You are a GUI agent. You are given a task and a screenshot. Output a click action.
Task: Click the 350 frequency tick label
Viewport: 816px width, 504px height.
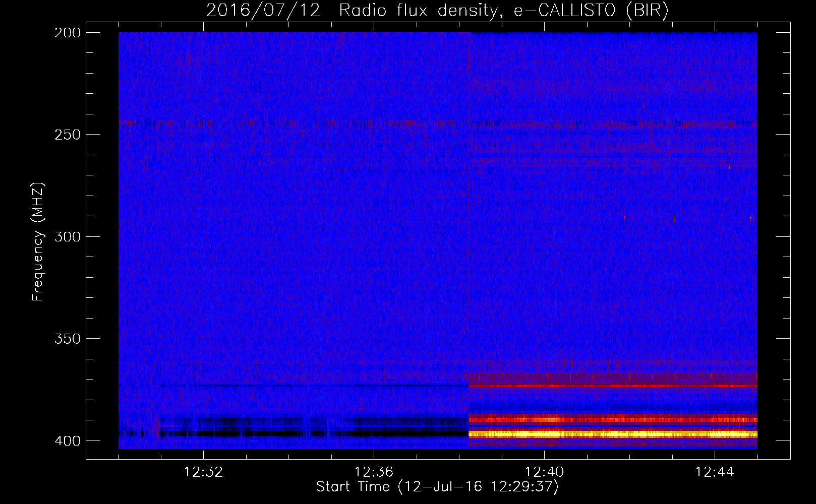point(68,339)
